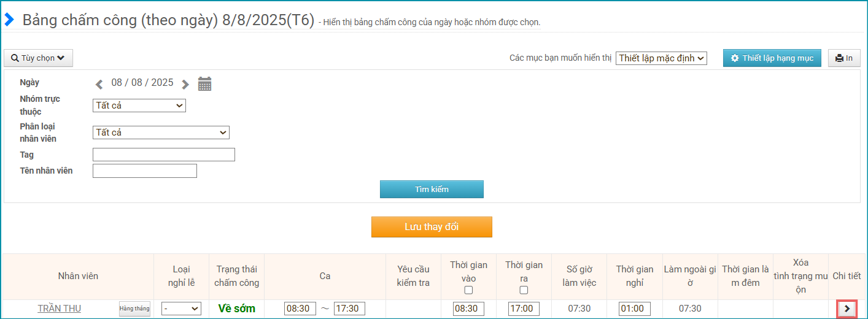Tick the Thời gian ra header checkbox
Image resolution: width=868 pixels, height=319 pixels.
[x=524, y=290]
